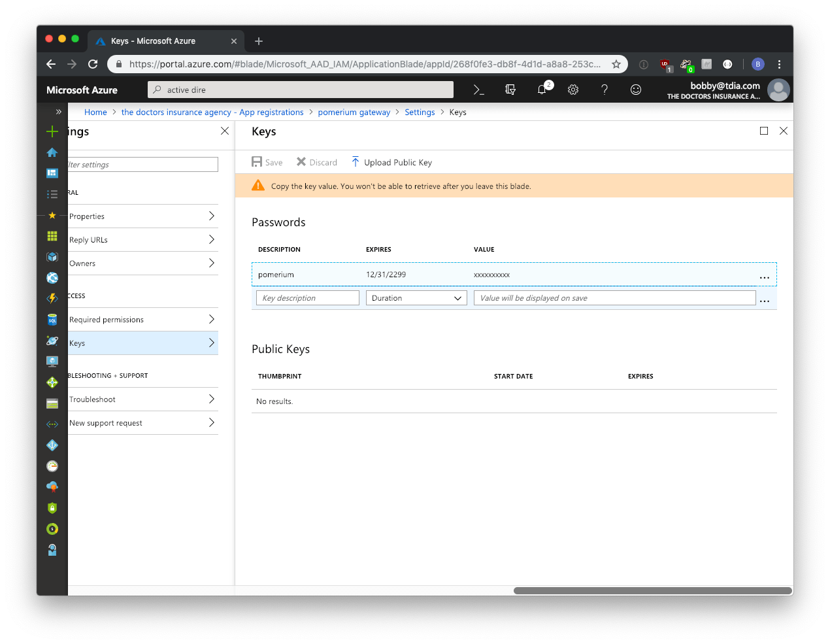Select the pomerium password row
This screenshot has width=830, height=644.
click(514, 275)
